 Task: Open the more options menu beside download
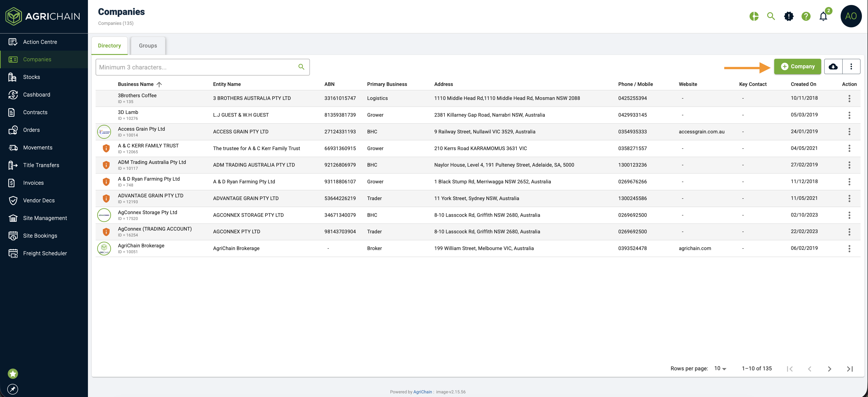[x=851, y=66]
